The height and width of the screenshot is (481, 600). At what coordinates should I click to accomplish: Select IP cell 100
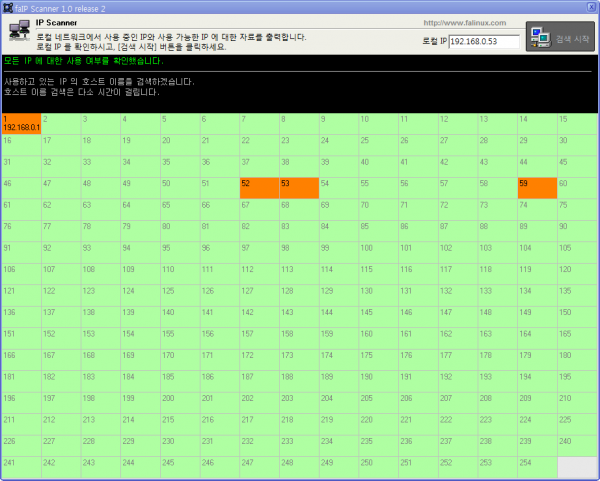[379, 252]
